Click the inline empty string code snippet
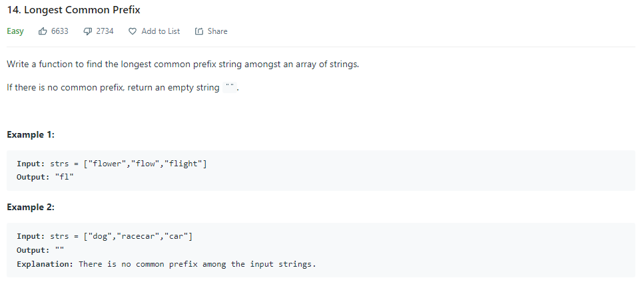Screen dimensions: 644x292 (230, 88)
